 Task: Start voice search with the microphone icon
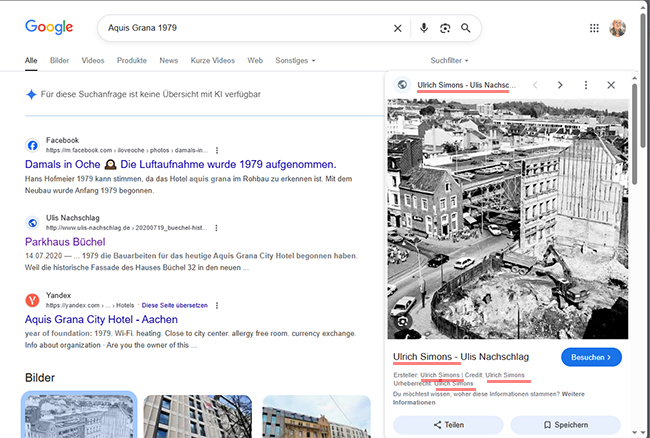tap(424, 28)
